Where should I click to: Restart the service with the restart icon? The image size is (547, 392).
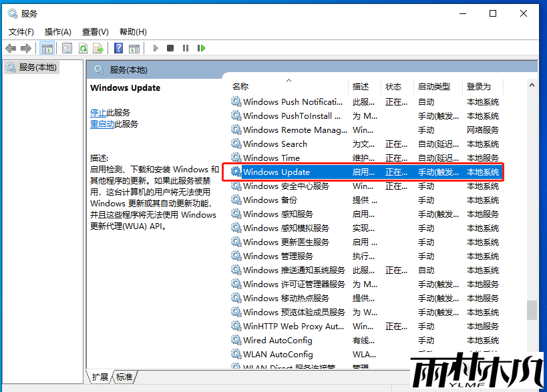[x=202, y=47]
